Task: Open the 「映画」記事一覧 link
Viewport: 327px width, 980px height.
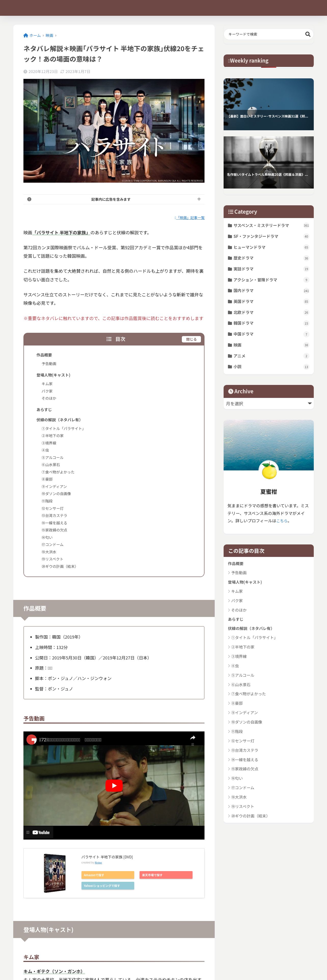Action: [x=189, y=218]
